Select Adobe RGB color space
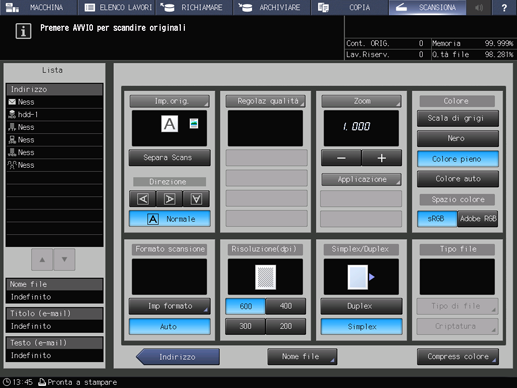This screenshot has height=388, width=517. click(478, 219)
